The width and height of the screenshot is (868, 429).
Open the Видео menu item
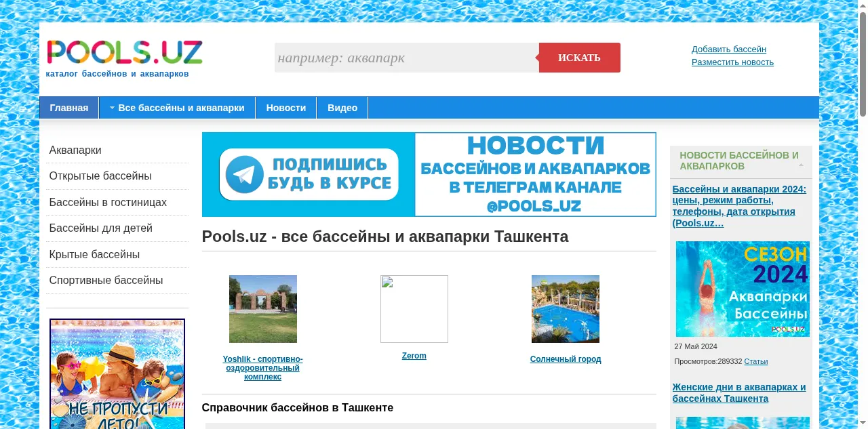342,108
